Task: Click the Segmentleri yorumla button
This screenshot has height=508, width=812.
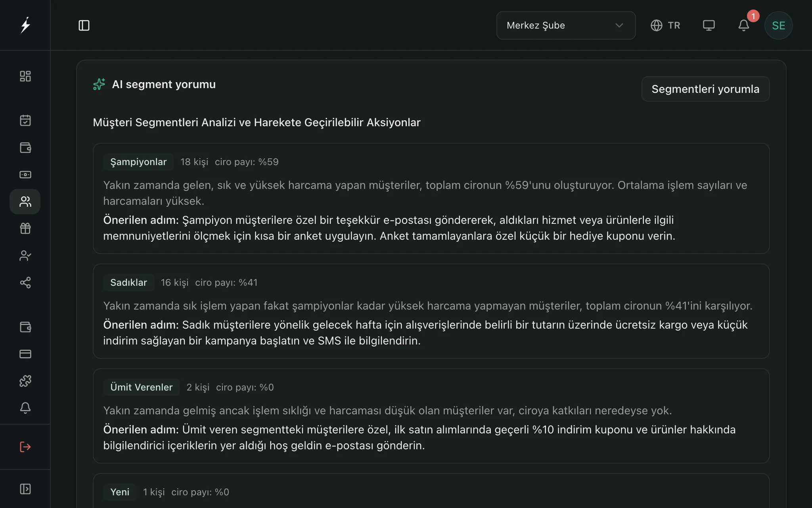Action: 705,89
